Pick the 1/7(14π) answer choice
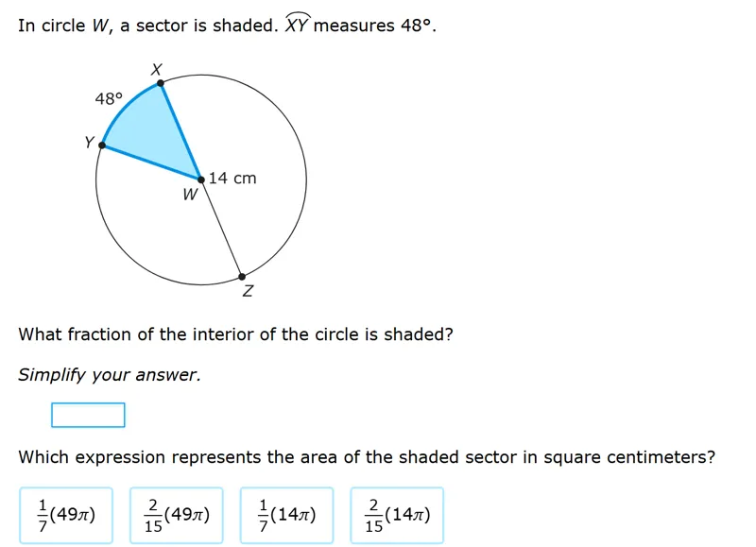Screen dimensions: 756x547 point(287,515)
